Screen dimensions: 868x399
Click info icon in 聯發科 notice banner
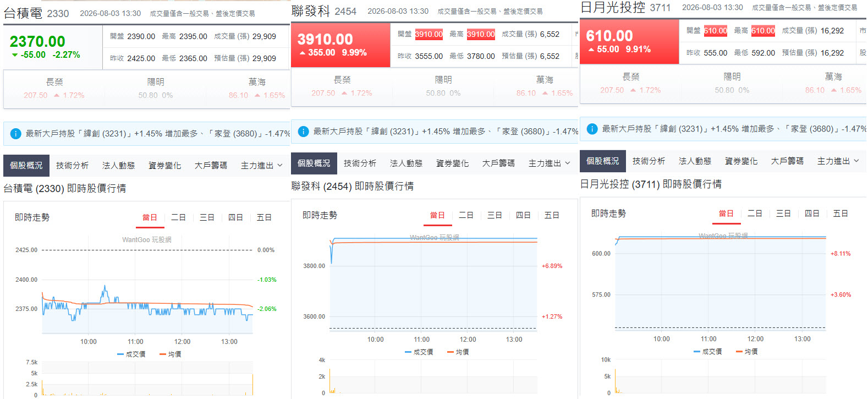tap(303, 132)
